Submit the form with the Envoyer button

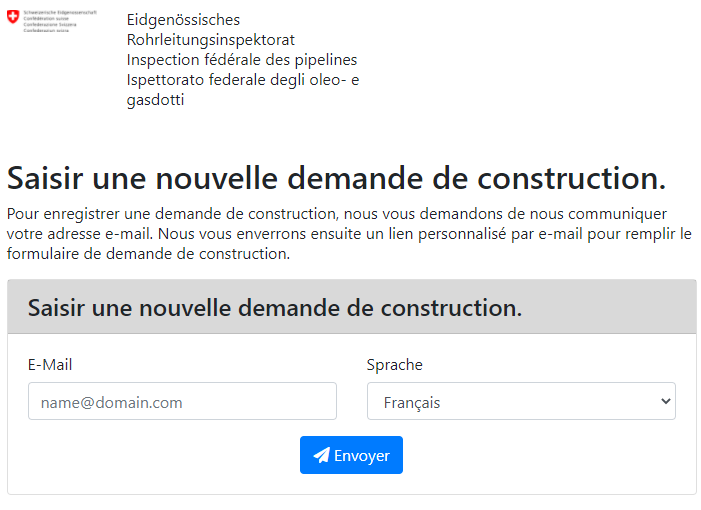tap(351, 455)
